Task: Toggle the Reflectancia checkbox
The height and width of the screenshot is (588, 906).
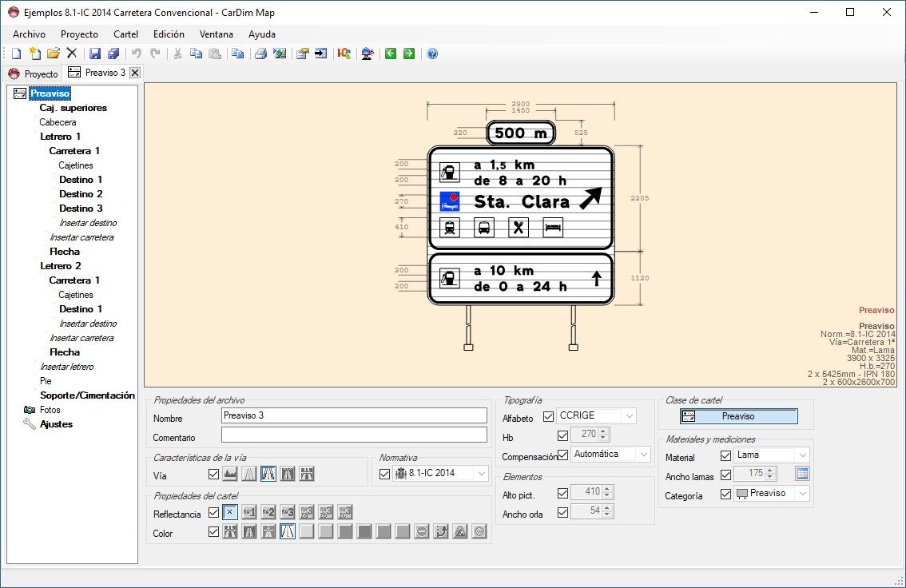Action: click(213, 514)
